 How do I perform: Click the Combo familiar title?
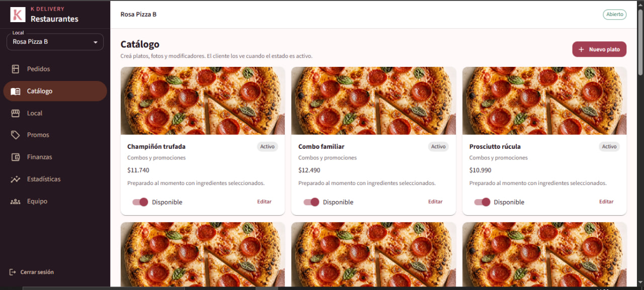321,147
